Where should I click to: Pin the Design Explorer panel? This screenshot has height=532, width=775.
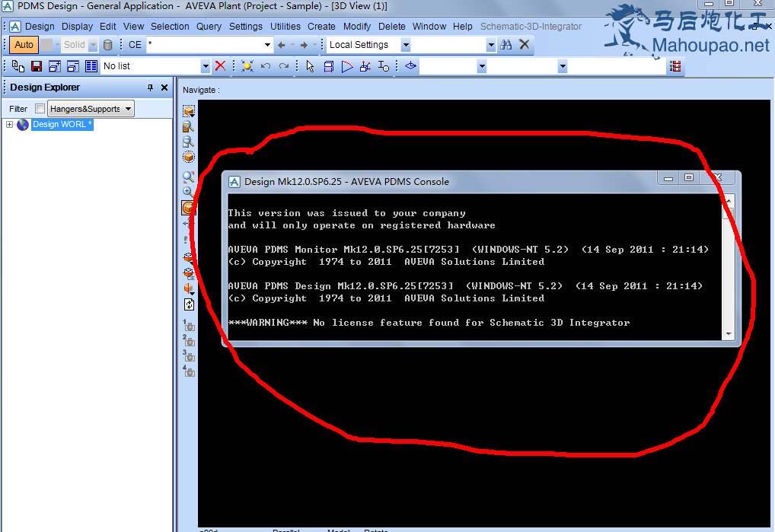point(150,88)
